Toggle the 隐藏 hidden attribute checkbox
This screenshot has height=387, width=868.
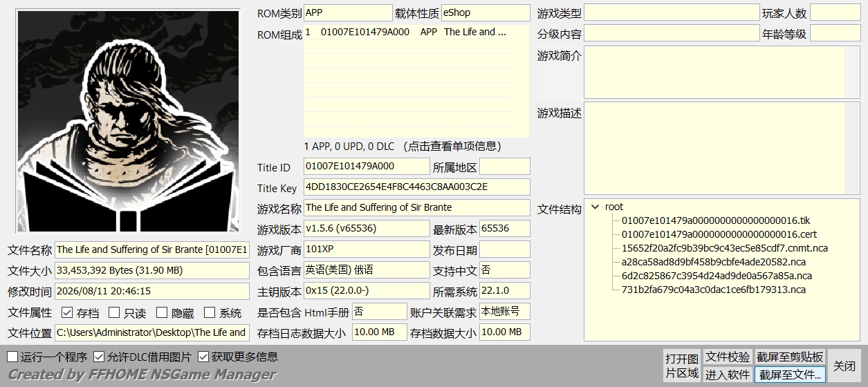point(162,313)
